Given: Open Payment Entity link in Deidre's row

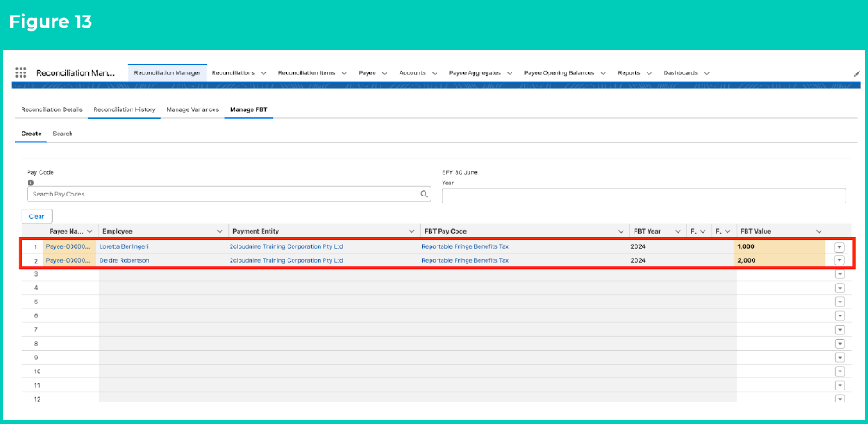Looking at the screenshot, I should (286, 260).
